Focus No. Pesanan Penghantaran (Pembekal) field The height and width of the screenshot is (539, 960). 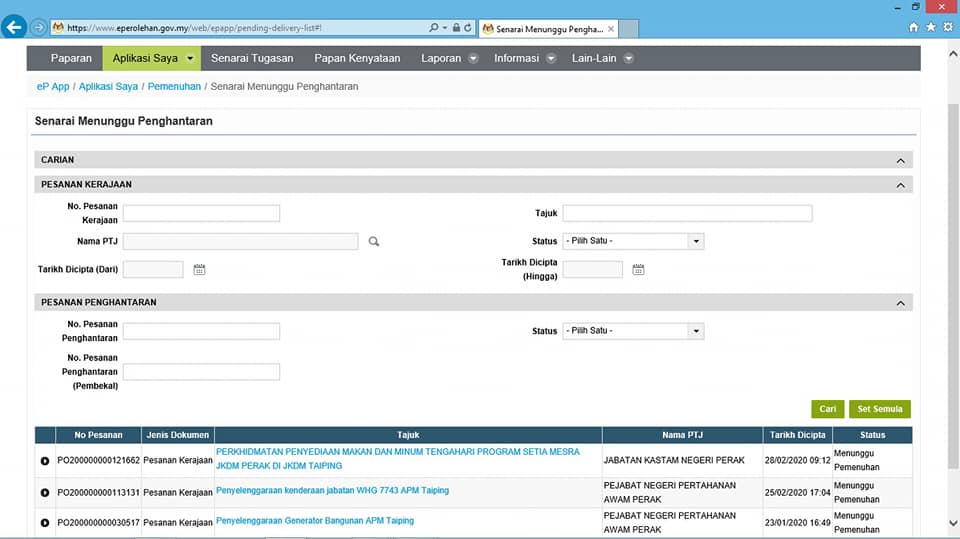[201, 372]
